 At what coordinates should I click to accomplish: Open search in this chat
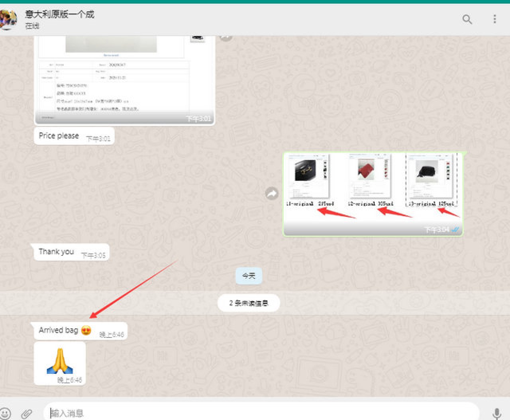pos(467,19)
